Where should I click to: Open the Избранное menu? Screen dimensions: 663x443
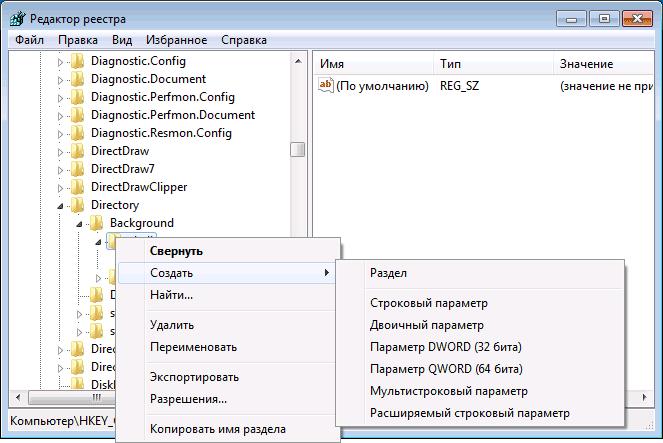176,40
